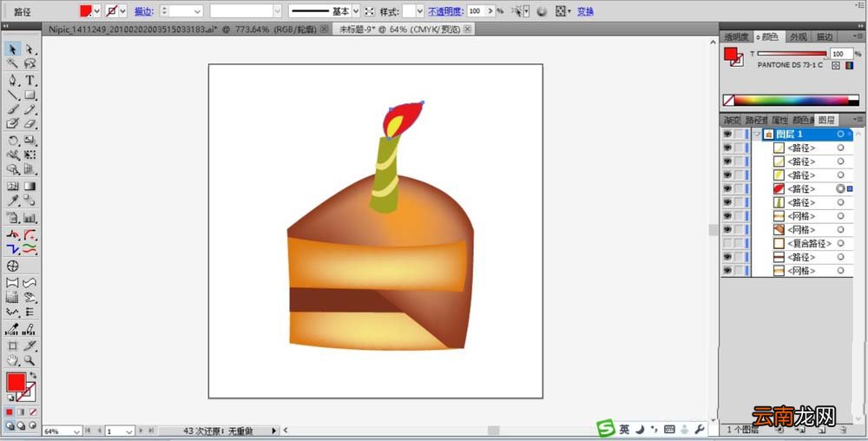Switch to the Nipic_1411249 document tab
The image size is (868, 441).
click(188, 30)
